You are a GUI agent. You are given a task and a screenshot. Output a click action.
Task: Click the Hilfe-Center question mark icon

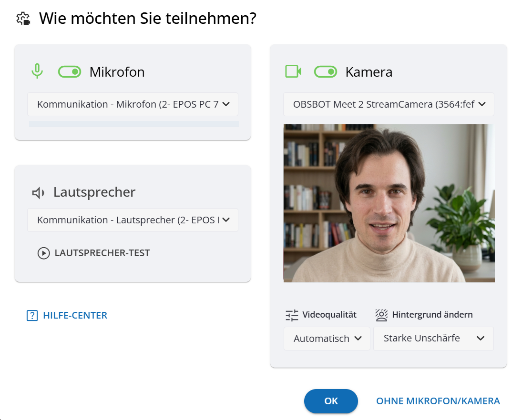pyautogui.click(x=32, y=315)
